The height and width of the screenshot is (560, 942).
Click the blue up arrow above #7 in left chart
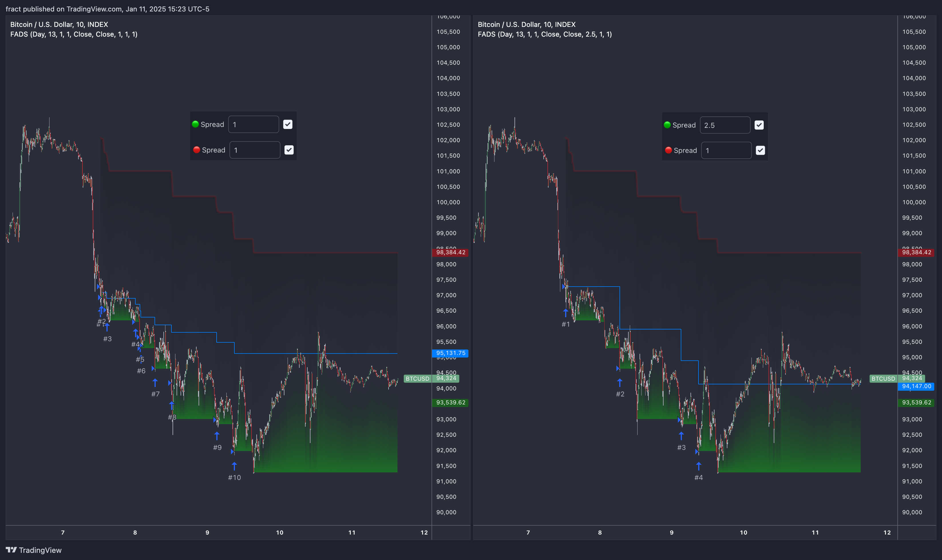(155, 383)
